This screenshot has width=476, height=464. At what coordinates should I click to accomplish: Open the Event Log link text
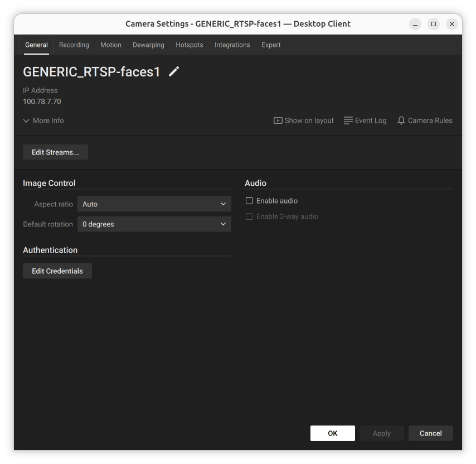pyautogui.click(x=371, y=120)
